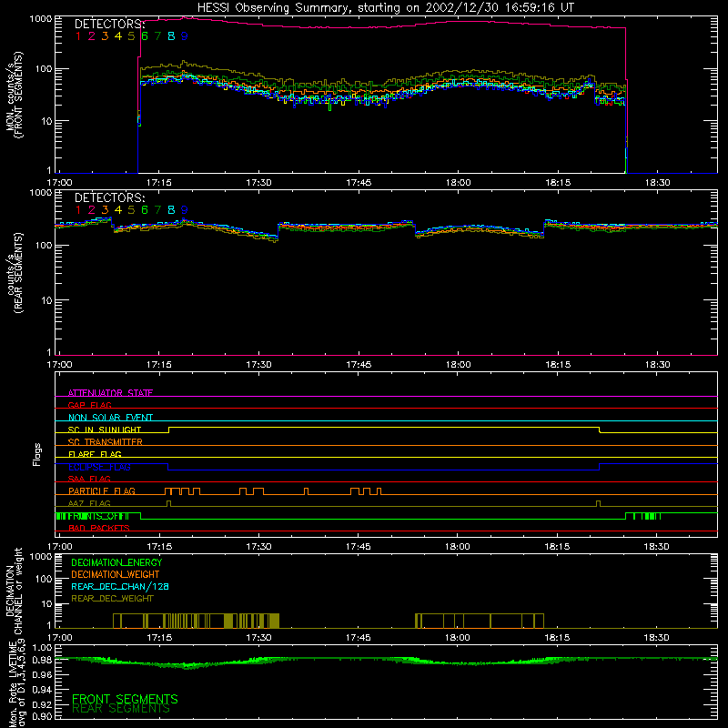
Task: Click the FLARE_FLAG label
Action: click(x=95, y=454)
